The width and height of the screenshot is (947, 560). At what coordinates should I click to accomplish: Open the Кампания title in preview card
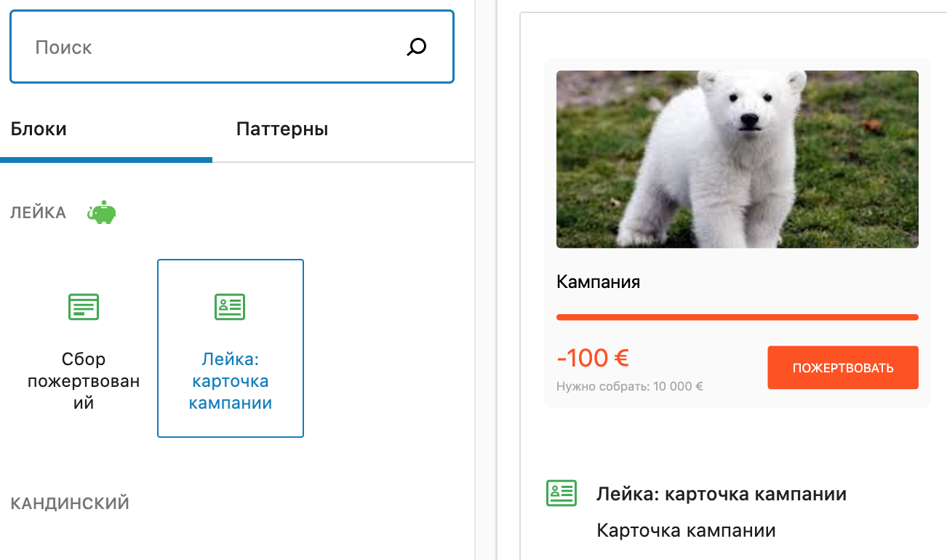click(598, 282)
